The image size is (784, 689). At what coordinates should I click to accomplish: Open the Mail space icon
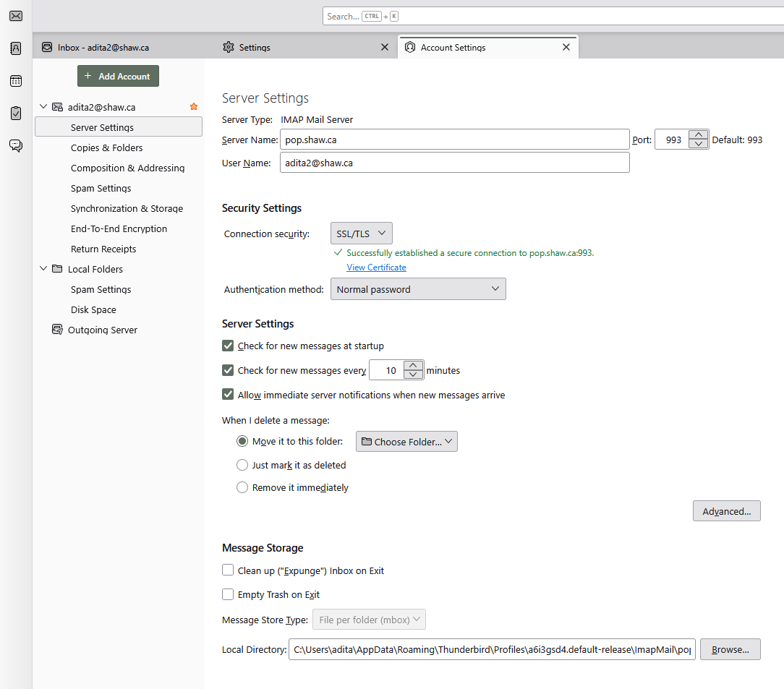pos(16,16)
